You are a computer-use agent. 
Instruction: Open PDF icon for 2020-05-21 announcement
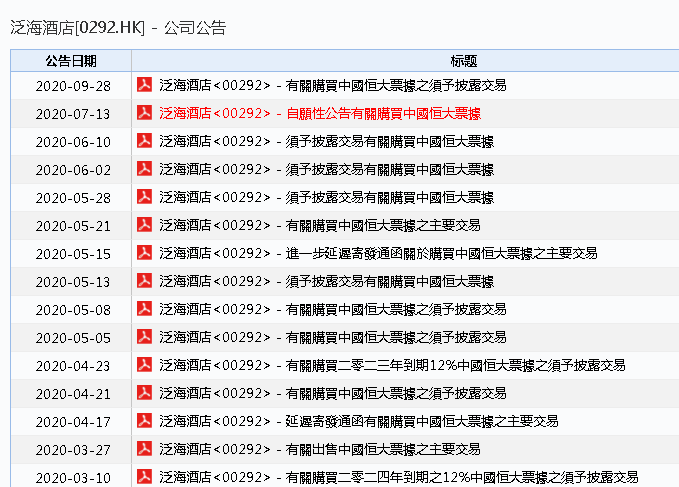144,225
